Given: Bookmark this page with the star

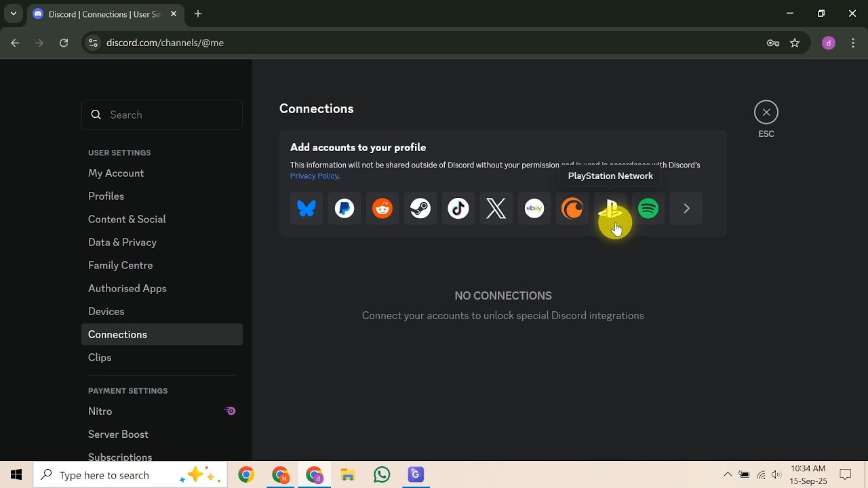Looking at the screenshot, I should [x=795, y=43].
